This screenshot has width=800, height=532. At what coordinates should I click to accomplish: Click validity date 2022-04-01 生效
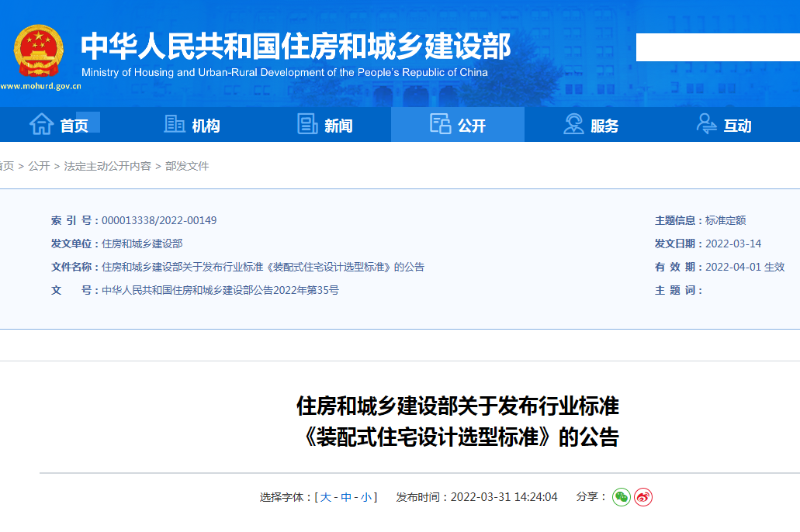click(745, 268)
